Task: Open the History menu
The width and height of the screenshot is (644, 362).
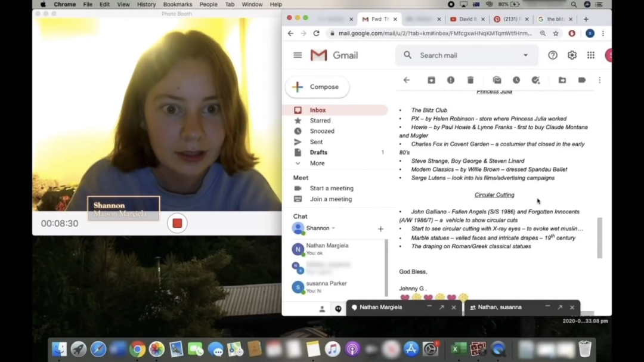Action: [x=146, y=4]
